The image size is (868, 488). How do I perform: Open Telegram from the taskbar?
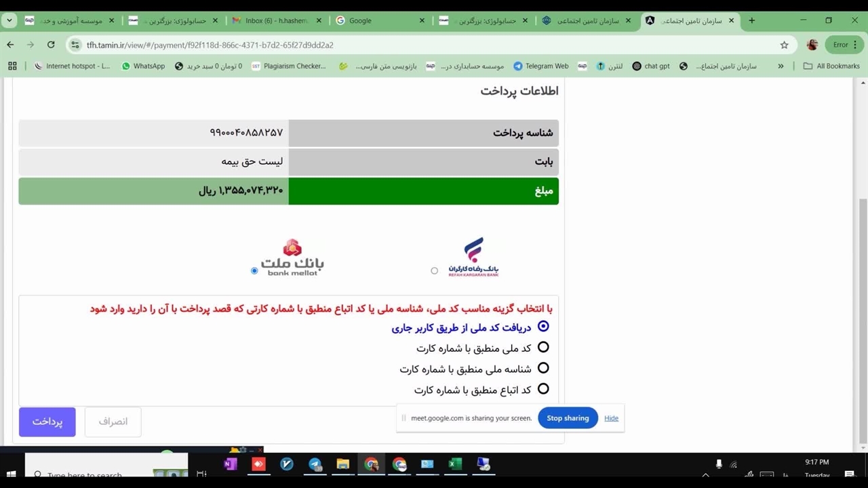(315, 464)
